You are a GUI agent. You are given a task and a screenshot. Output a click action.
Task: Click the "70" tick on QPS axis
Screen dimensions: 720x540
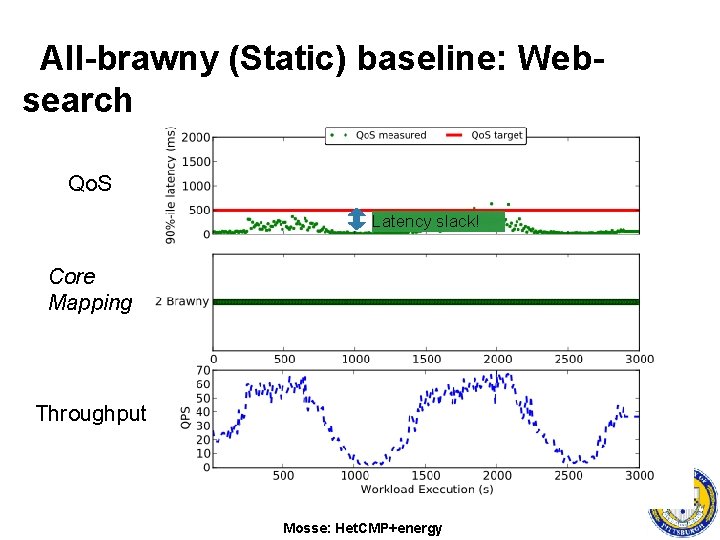point(203,370)
